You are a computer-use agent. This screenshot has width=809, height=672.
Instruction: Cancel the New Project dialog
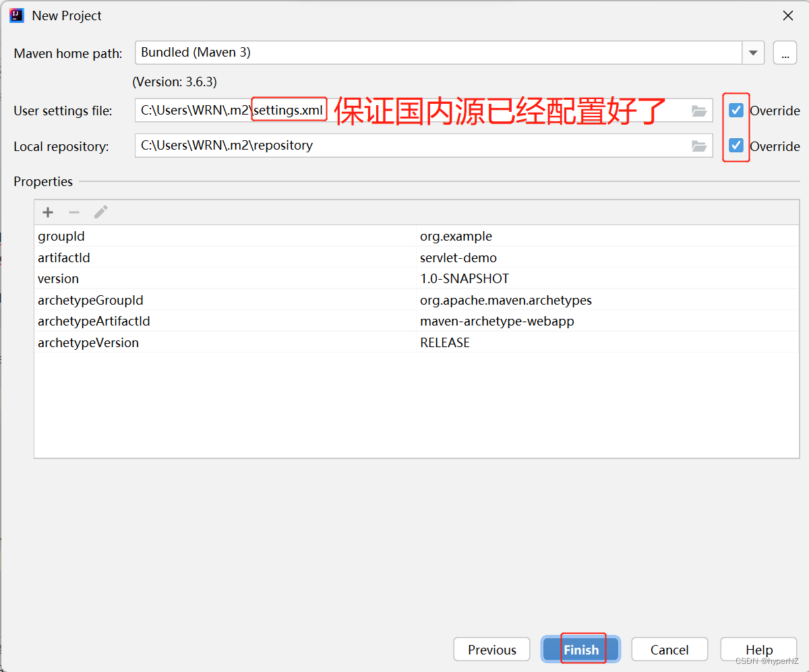[669, 650]
